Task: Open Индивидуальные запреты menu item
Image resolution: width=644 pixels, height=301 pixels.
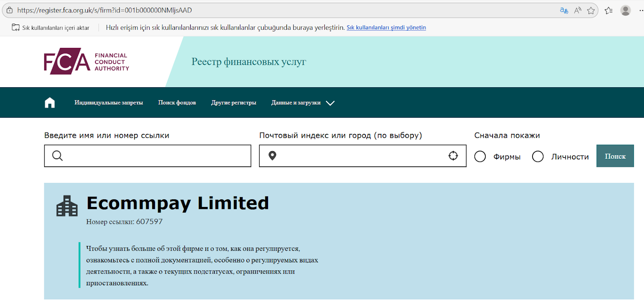Action: [x=109, y=103]
